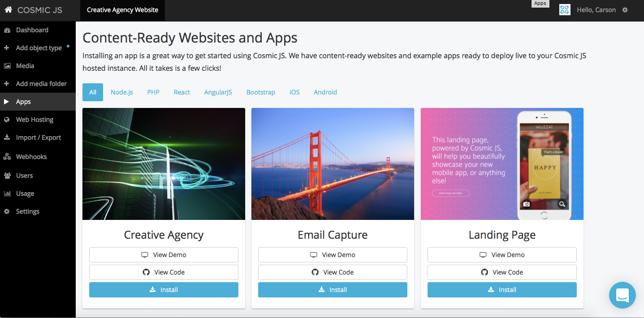
Task: Select the Android filter tab
Action: [x=325, y=92]
